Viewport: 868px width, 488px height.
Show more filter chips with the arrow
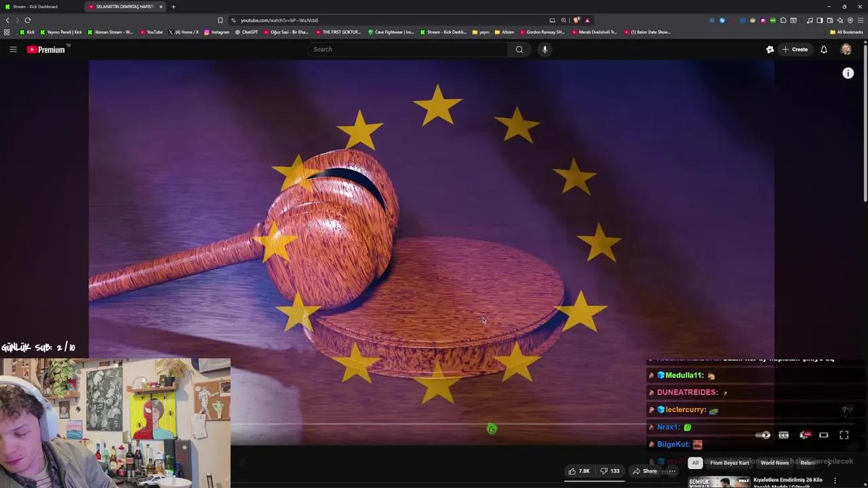point(829,463)
